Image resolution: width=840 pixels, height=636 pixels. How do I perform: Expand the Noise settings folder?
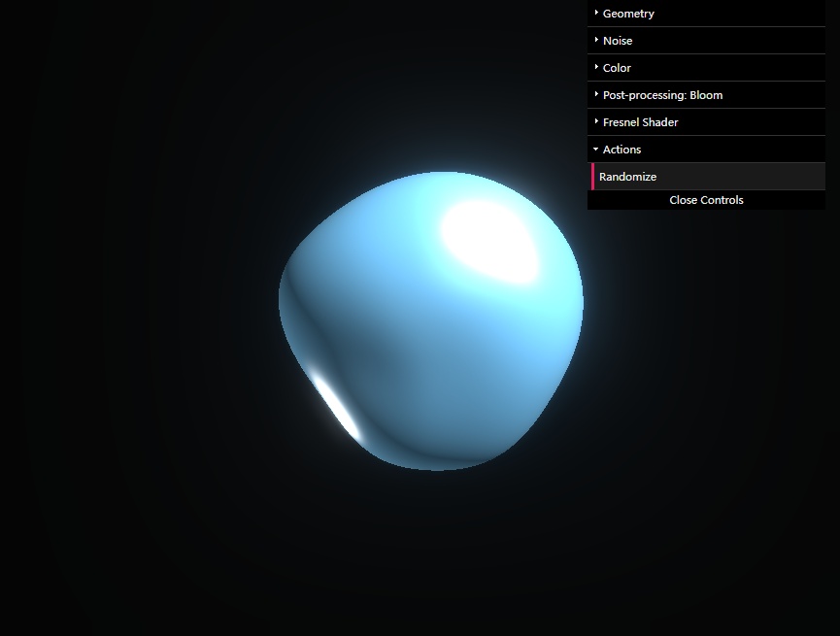(x=618, y=41)
